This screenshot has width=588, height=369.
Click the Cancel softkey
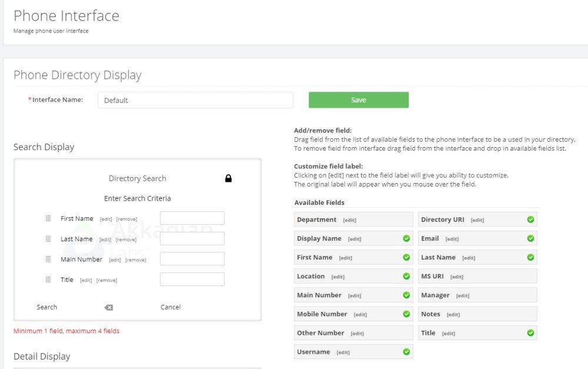coord(171,307)
